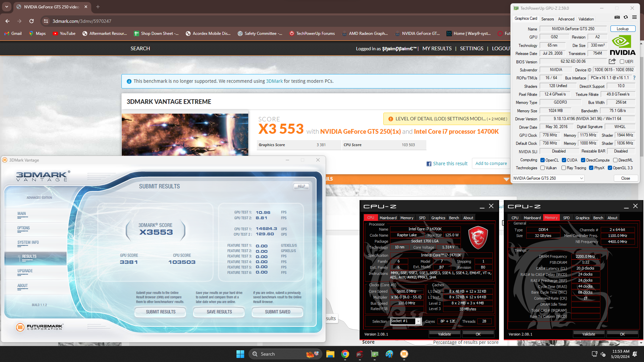Click the Futuremark Corporation logo
The width and height of the screenshot is (644, 362).
(x=40, y=327)
